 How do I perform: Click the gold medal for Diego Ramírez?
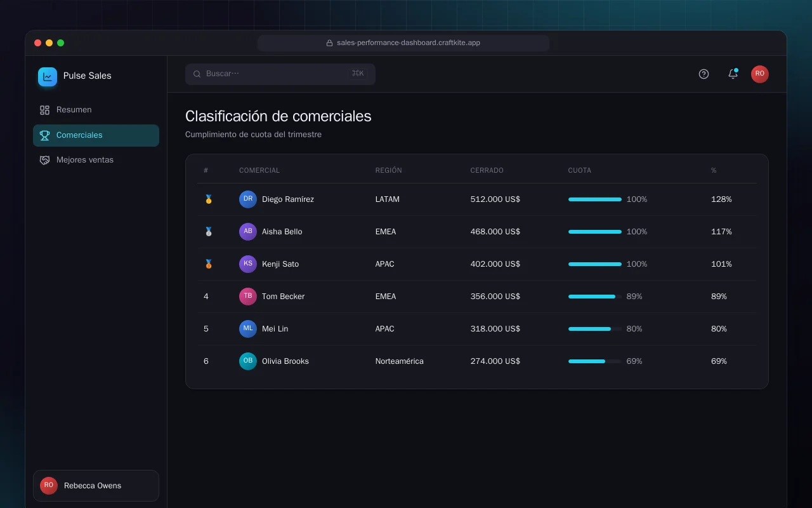pyautogui.click(x=208, y=199)
